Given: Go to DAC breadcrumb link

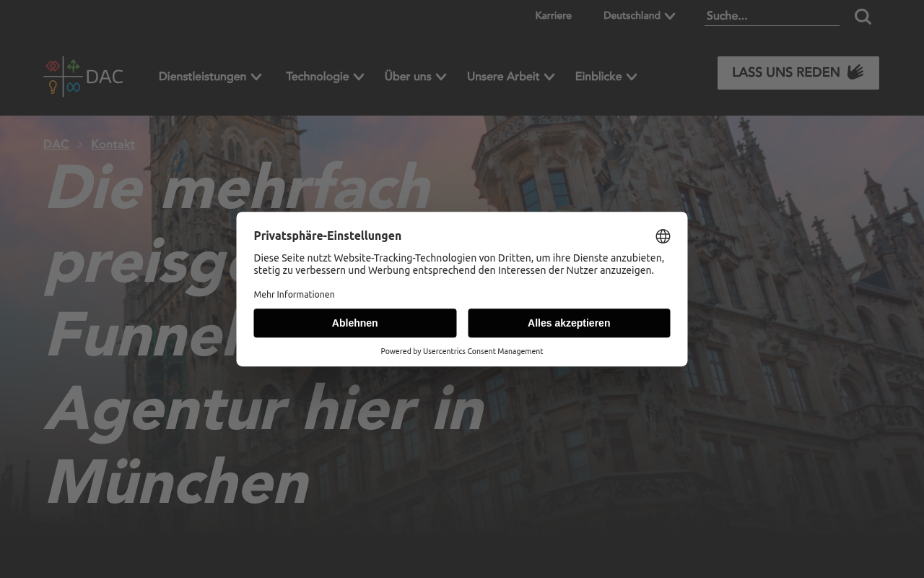Looking at the screenshot, I should click(x=56, y=144).
